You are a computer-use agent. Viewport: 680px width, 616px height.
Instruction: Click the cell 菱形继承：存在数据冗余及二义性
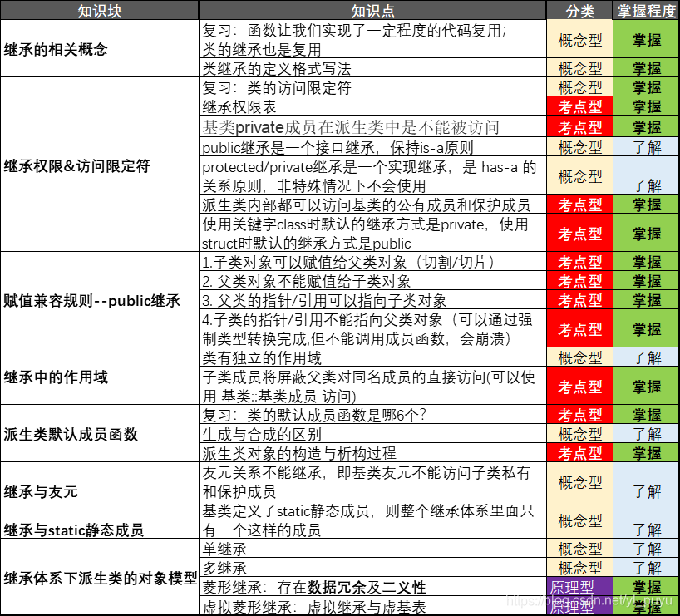click(372, 587)
